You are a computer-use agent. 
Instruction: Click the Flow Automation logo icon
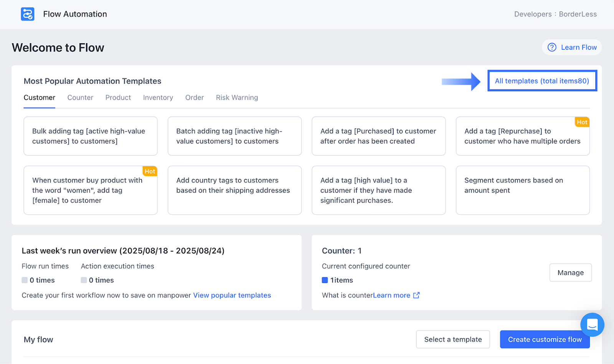point(28,14)
